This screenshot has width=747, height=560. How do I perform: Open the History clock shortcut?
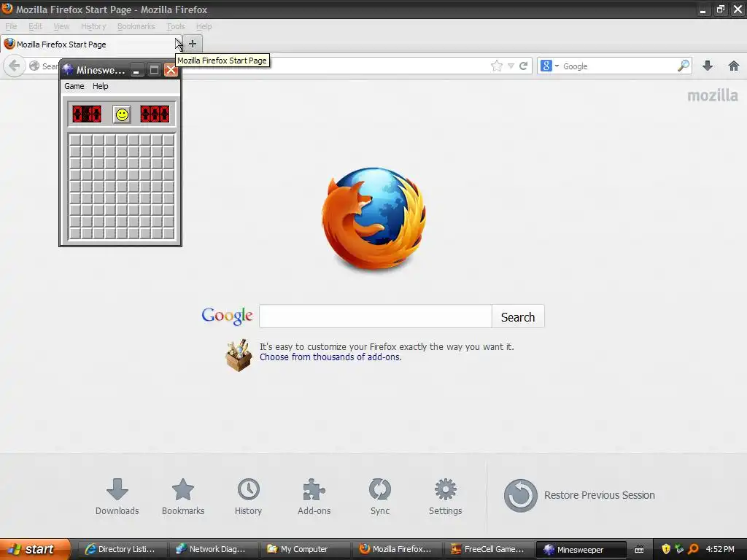(248, 497)
